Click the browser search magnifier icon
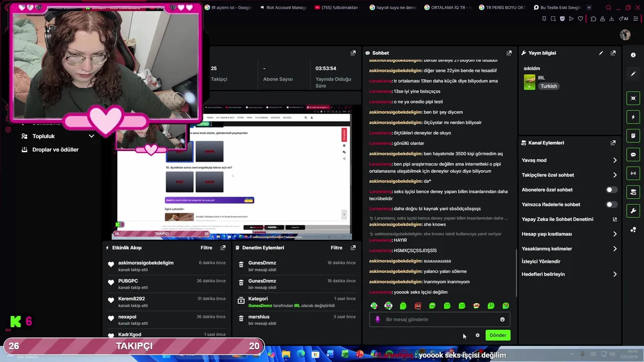 [608, 8]
